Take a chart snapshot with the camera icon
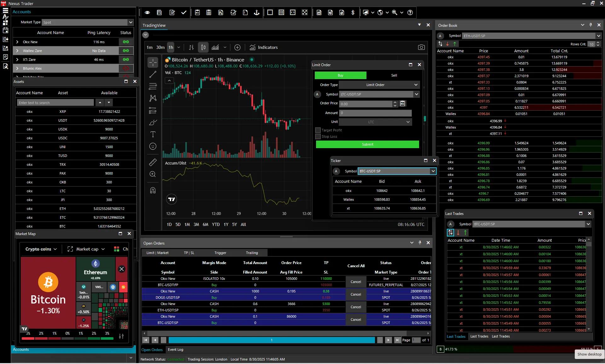This screenshot has height=364, width=605. pos(421,47)
